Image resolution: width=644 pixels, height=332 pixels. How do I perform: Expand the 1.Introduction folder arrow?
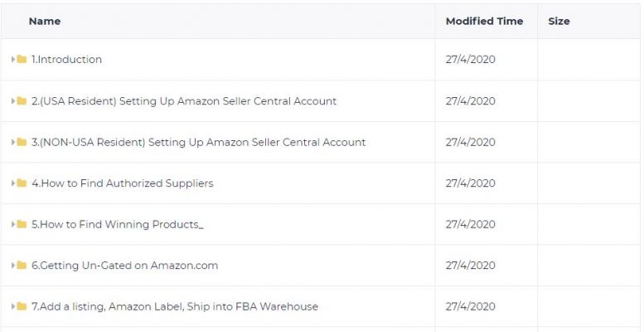tap(13, 59)
